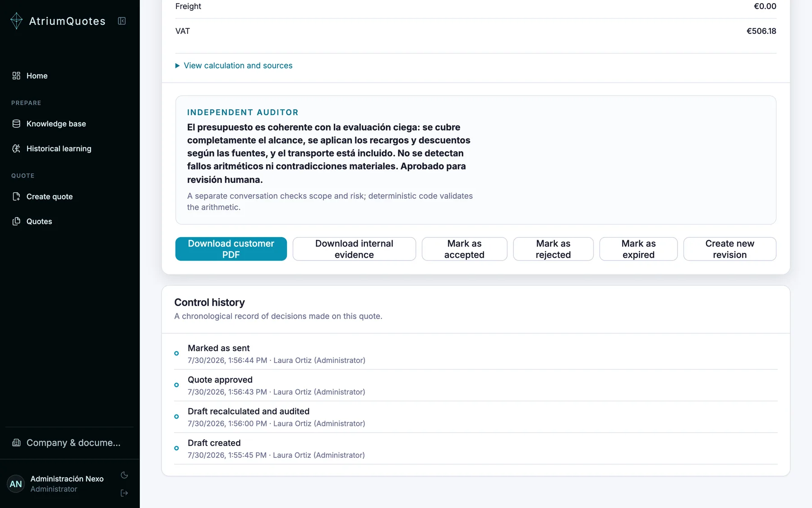Open the Home menu item
Image resolution: width=812 pixels, height=508 pixels.
coord(70,76)
